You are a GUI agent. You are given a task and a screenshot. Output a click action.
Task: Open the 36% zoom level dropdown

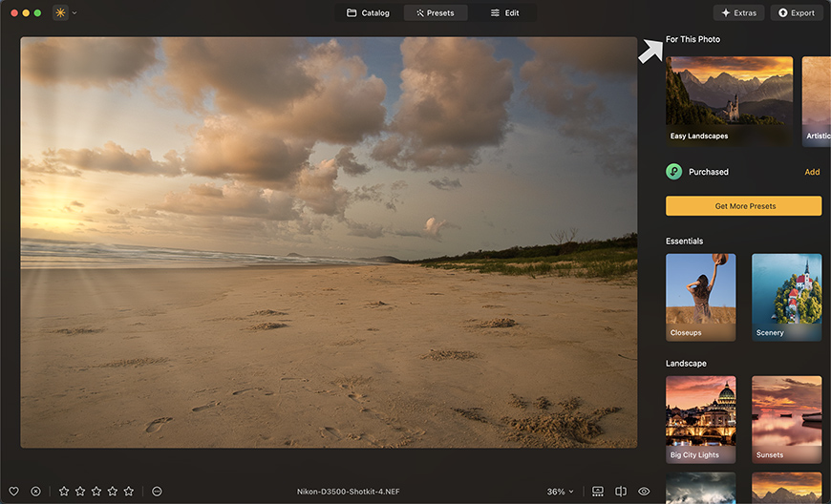coord(561,492)
